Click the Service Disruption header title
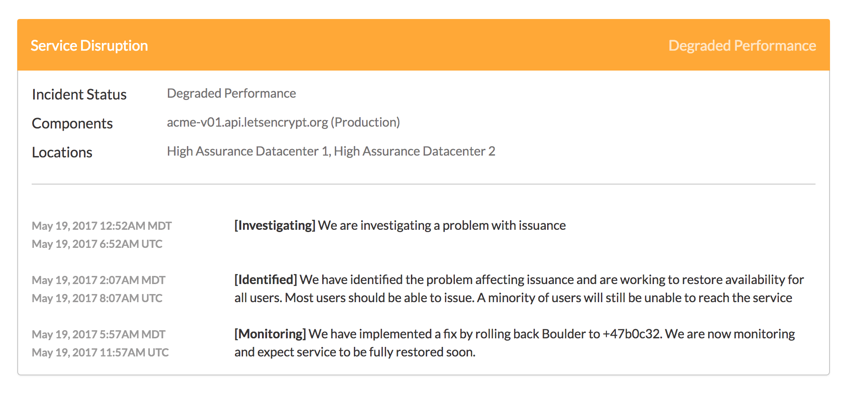 89,46
